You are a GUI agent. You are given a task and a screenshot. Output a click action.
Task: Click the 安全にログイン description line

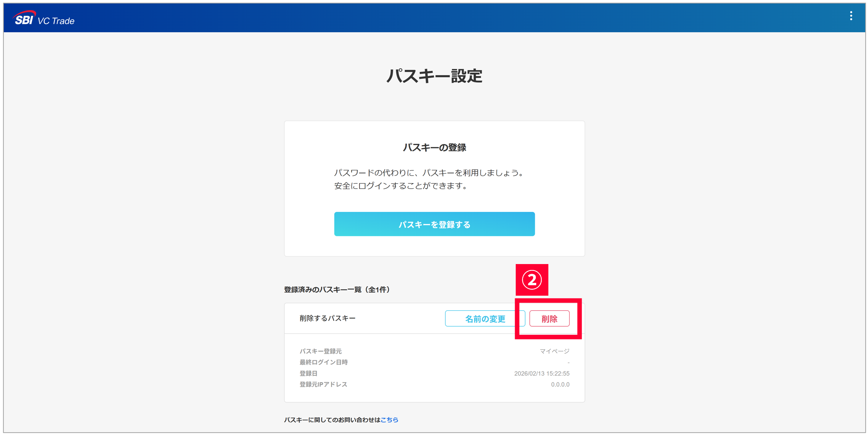coord(401,186)
